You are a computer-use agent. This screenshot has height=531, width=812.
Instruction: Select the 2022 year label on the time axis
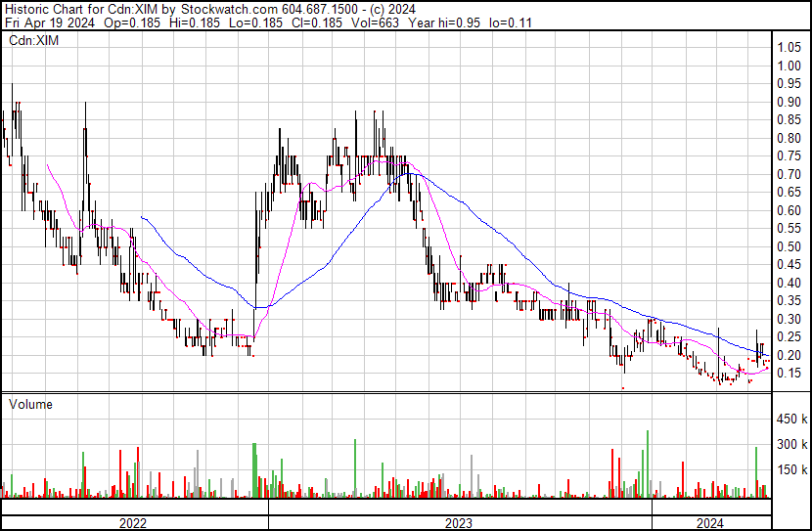[132, 523]
